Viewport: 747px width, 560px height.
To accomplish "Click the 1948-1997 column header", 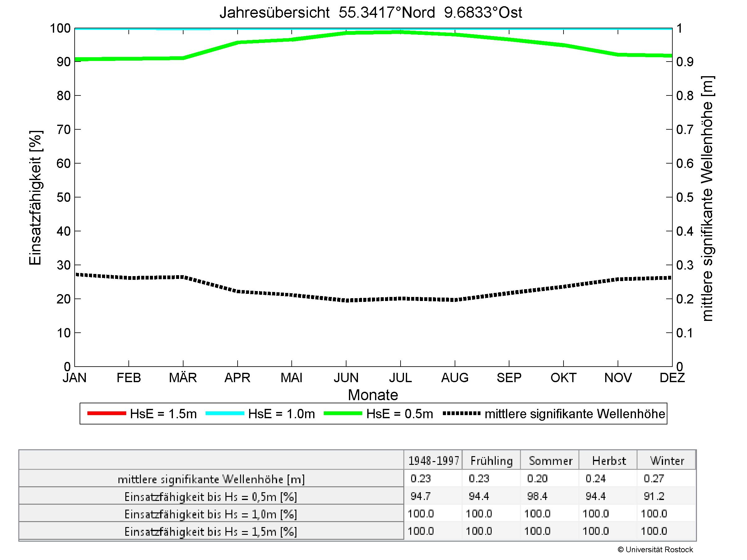I will click(x=433, y=461).
